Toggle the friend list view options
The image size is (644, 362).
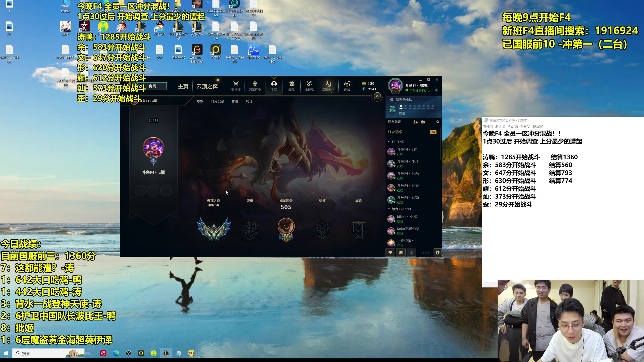(x=430, y=122)
